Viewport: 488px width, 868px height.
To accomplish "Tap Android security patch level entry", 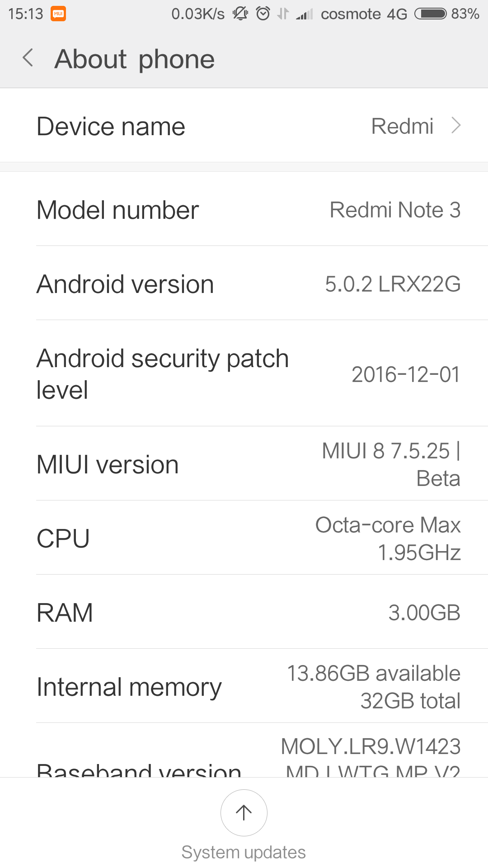I will point(244,374).
